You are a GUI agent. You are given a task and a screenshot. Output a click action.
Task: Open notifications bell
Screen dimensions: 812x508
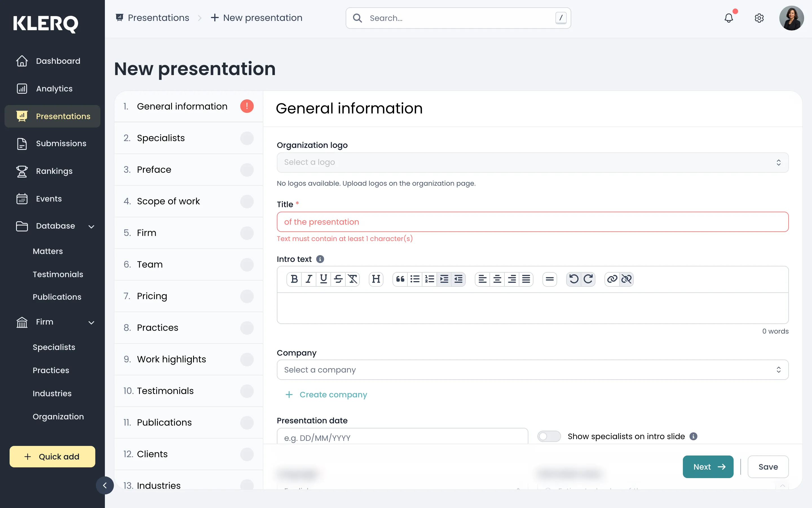tap(729, 18)
